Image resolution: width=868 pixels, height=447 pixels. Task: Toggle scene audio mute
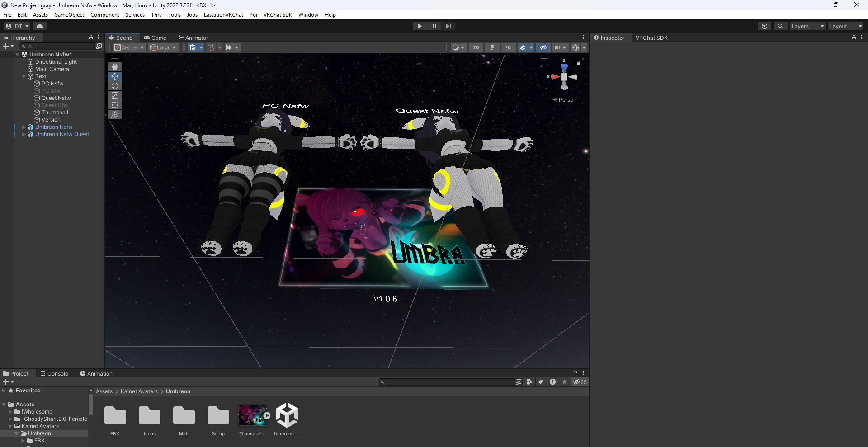pyautogui.click(x=509, y=47)
